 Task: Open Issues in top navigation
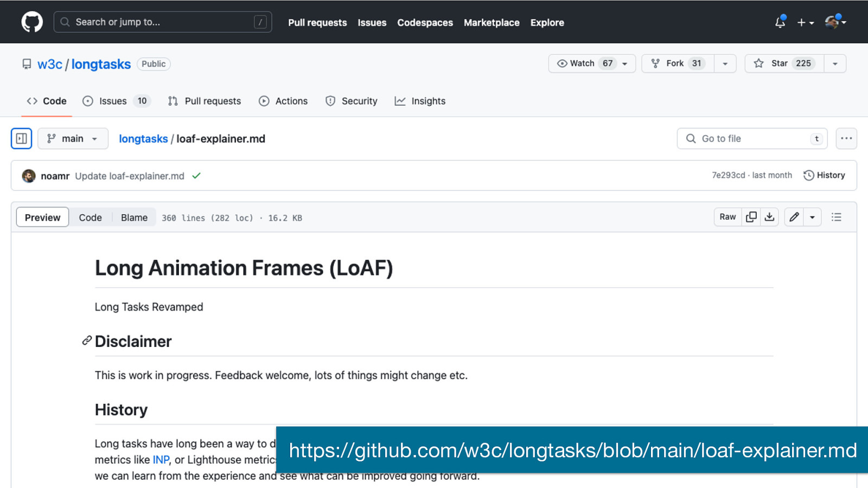[x=372, y=23]
